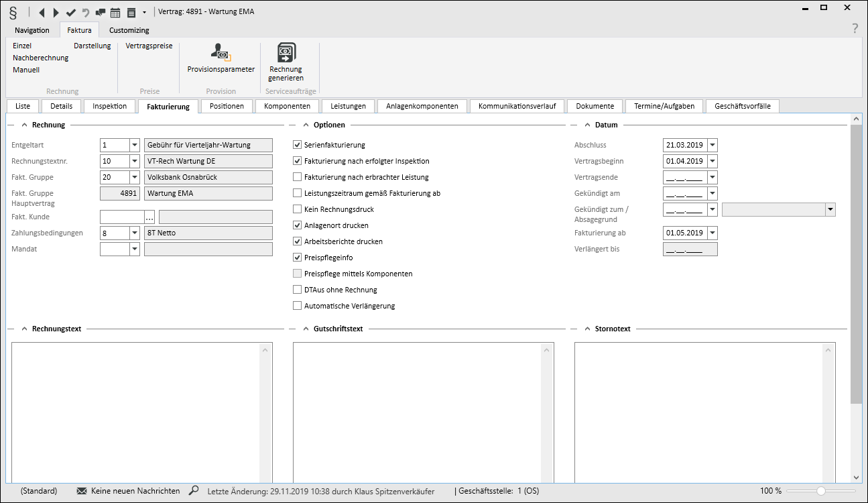Image resolution: width=868 pixels, height=503 pixels.
Task: Click the Vertragspreise button
Action: coord(149,46)
